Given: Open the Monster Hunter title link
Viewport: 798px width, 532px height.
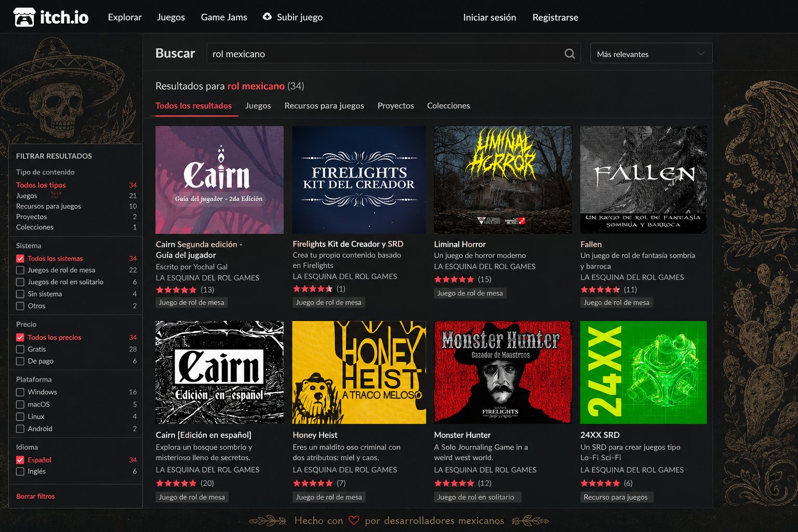Looking at the screenshot, I should [x=462, y=435].
